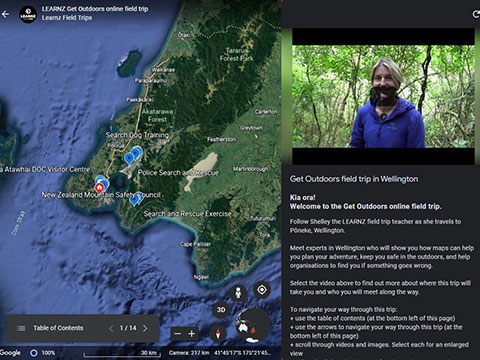Open Table of Contents
The width and height of the screenshot is (480, 360).
(x=58, y=328)
